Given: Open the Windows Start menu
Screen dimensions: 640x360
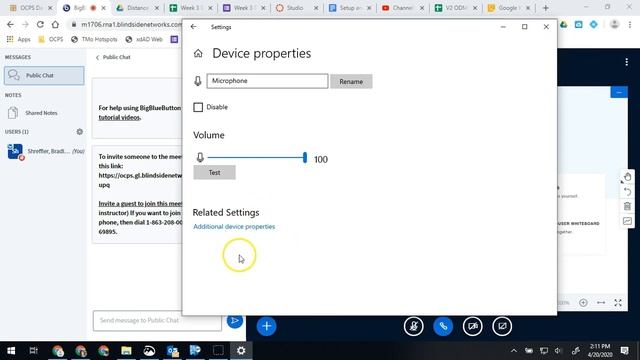Looking at the screenshot, I should (x=11, y=351).
